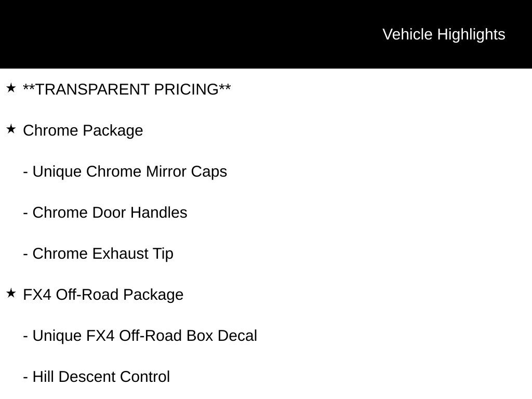
Task: Select Unique FX4 Off-Road Box Decal item
Action: (x=140, y=336)
